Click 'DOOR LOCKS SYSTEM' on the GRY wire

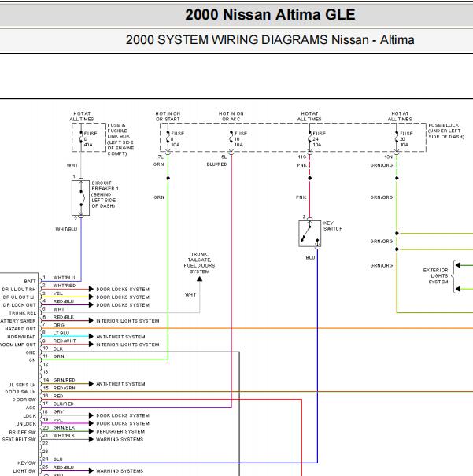[123, 415]
